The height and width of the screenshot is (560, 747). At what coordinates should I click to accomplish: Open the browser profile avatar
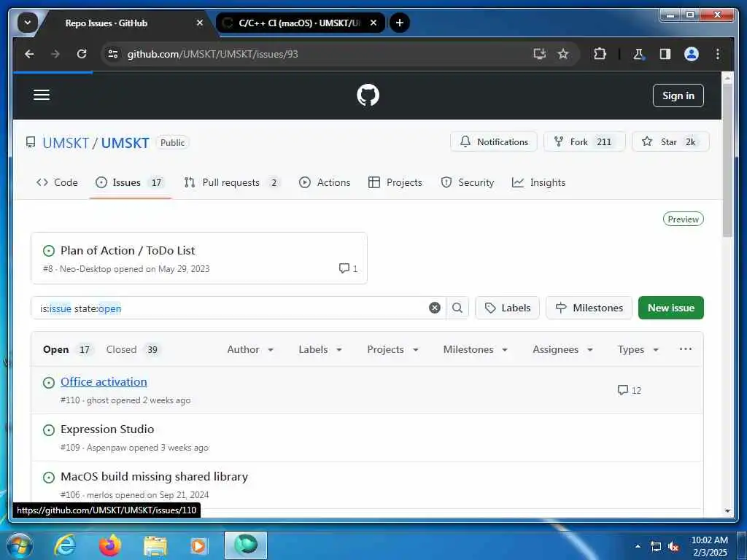[x=692, y=54]
